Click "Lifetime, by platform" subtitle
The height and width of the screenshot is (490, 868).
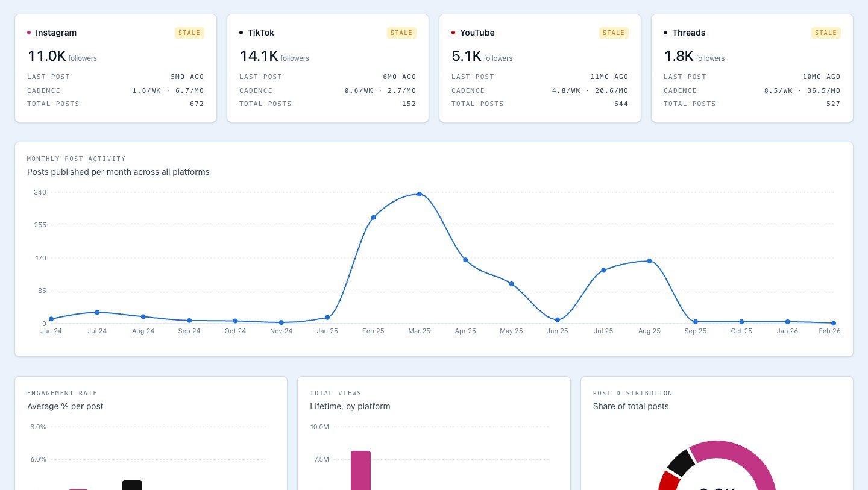click(x=350, y=406)
